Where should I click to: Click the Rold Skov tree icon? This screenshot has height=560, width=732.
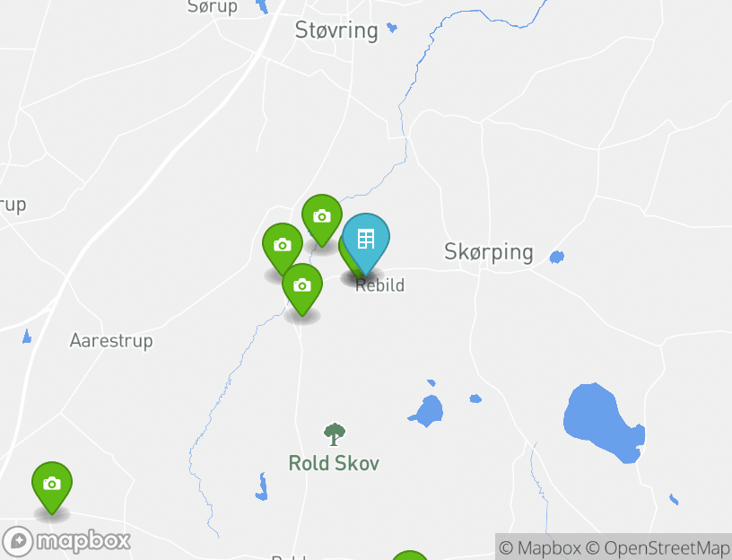pyautogui.click(x=335, y=434)
